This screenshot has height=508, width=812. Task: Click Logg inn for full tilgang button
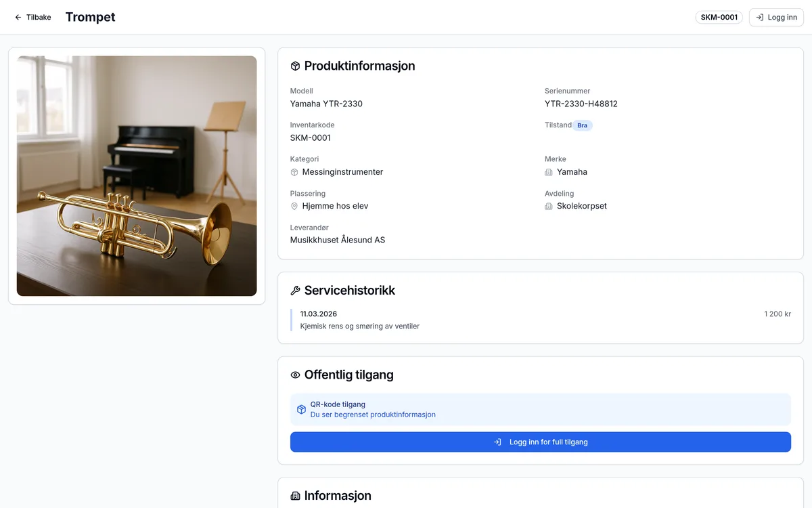(x=541, y=442)
